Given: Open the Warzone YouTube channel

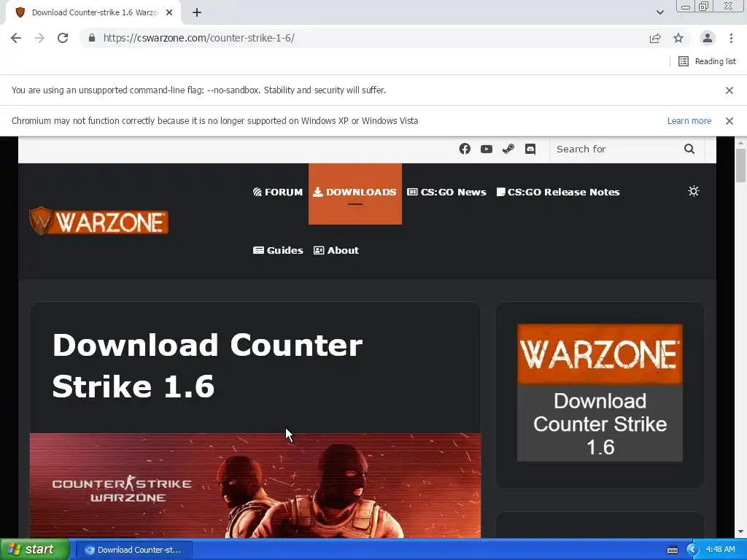Looking at the screenshot, I should [x=487, y=149].
